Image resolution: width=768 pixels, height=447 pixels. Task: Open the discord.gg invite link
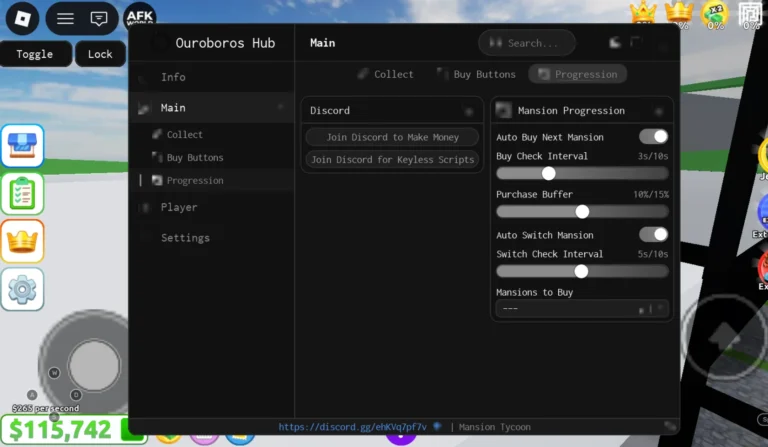click(353, 426)
